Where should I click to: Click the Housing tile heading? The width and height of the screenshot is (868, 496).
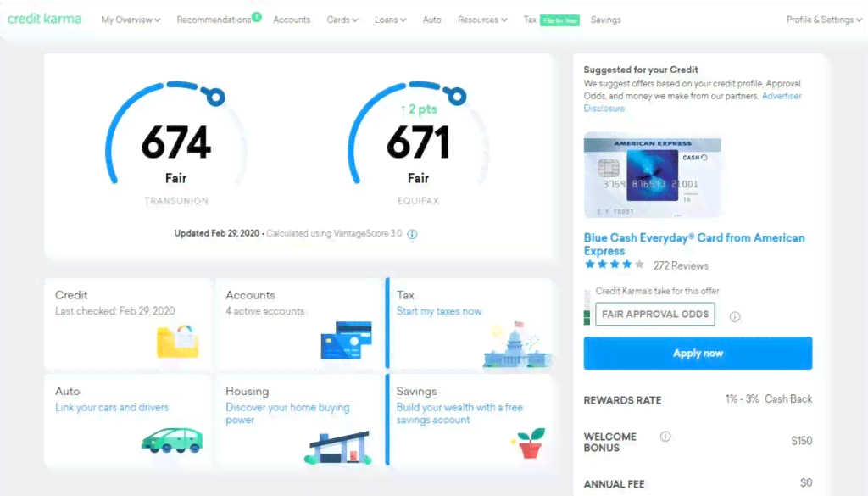click(248, 392)
